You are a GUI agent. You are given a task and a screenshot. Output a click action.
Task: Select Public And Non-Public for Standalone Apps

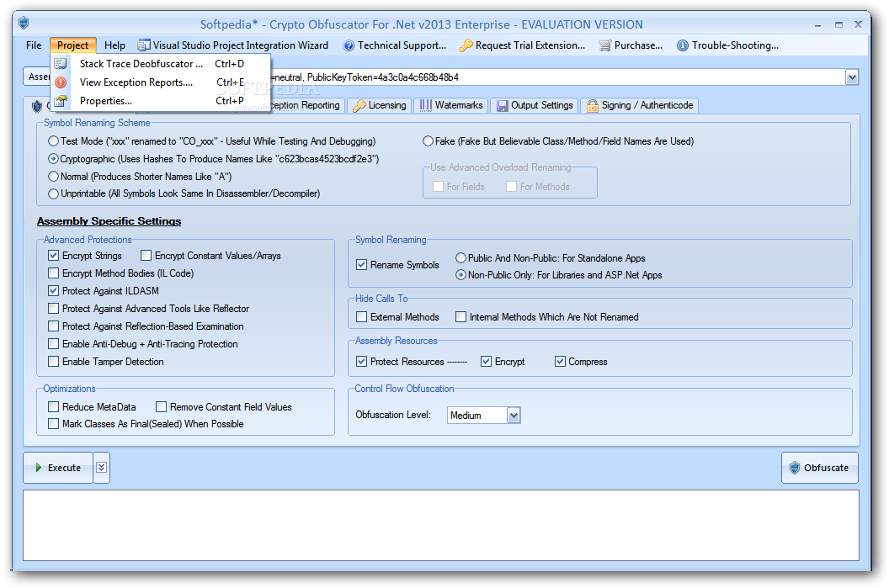click(x=461, y=258)
